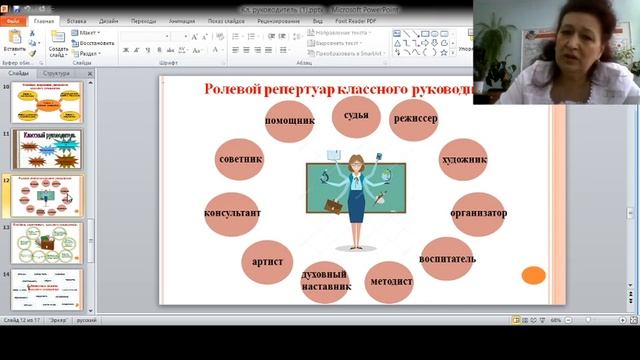
Task: Open Text Direction (Направление текста) dropdown
Action: [340, 33]
